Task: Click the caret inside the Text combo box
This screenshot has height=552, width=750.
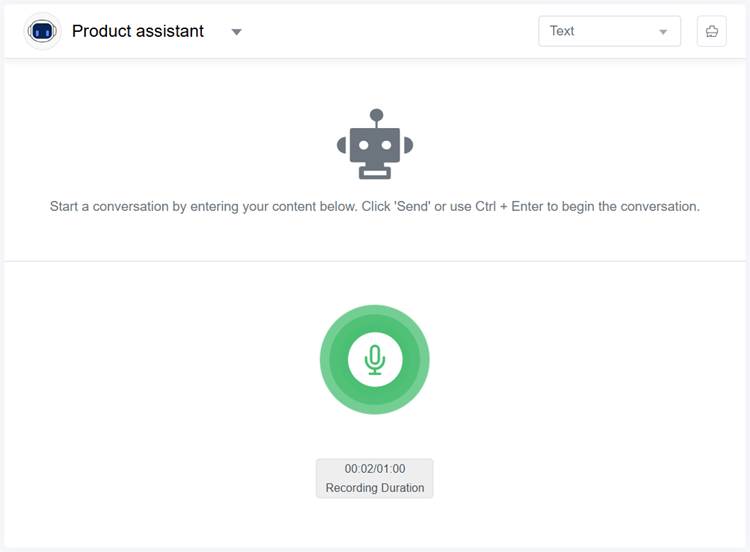Action: (x=663, y=32)
